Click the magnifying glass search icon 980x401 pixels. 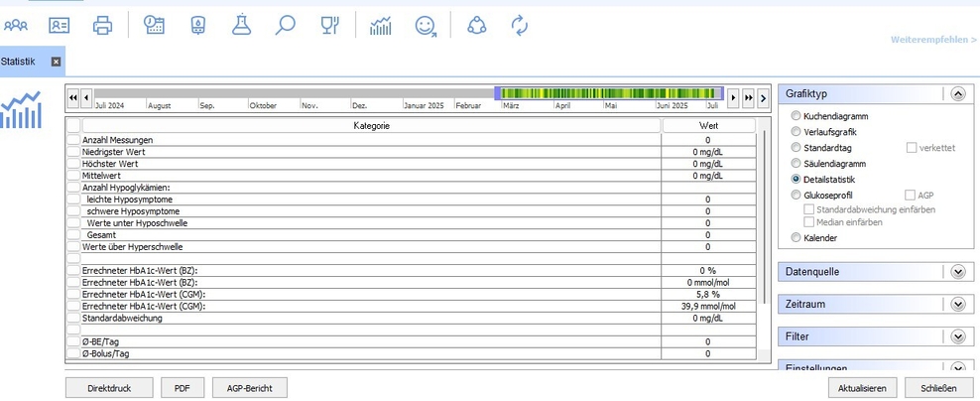click(286, 26)
